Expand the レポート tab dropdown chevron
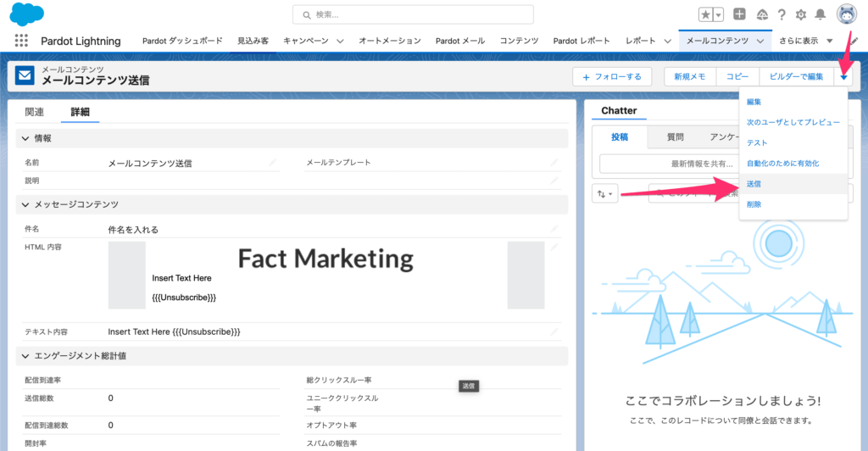Image resolution: width=868 pixels, height=451 pixels. pyautogui.click(x=667, y=41)
